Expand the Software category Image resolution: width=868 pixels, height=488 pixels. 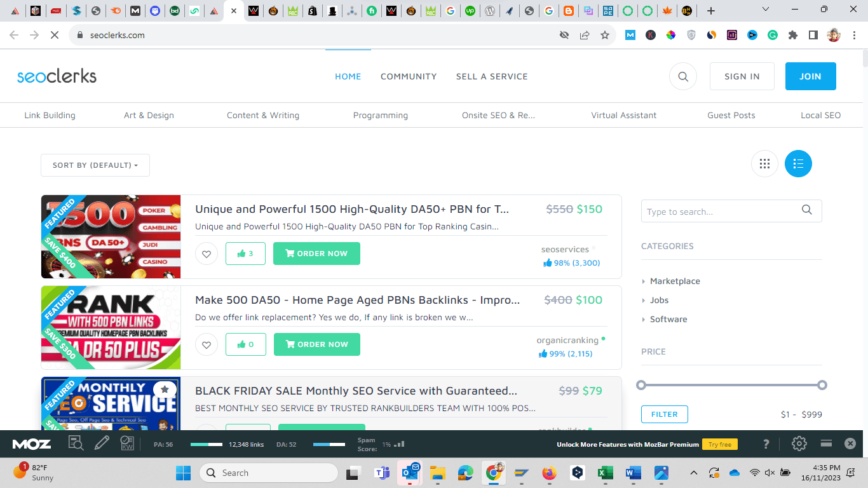(668, 319)
